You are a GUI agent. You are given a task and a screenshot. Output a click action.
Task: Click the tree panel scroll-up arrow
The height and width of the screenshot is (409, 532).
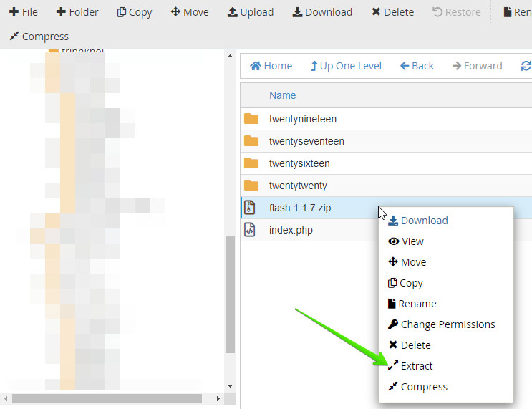click(230, 56)
